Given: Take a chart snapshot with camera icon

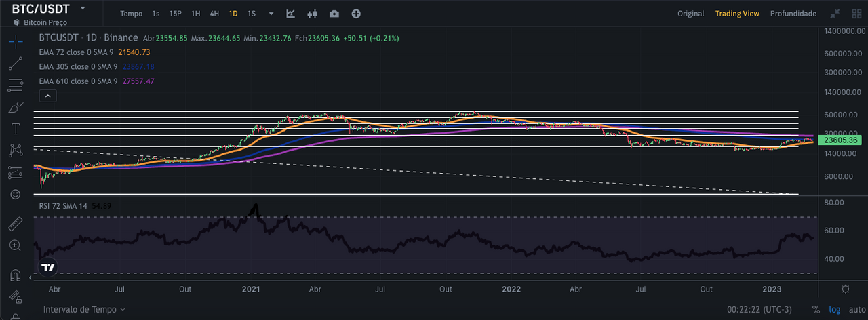Looking at the screenshot, I should [x=334, y=14].
